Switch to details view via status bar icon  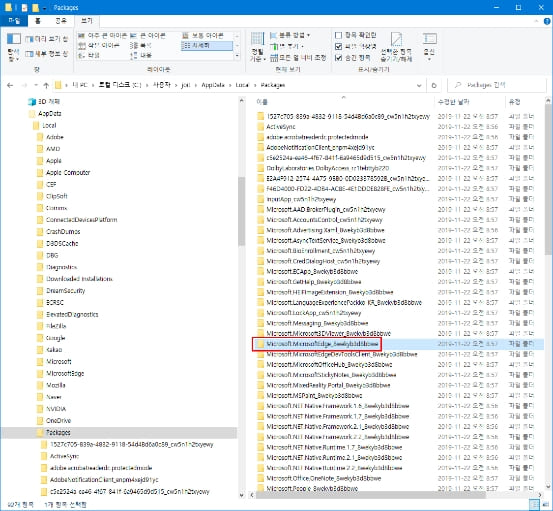(534, 505)
